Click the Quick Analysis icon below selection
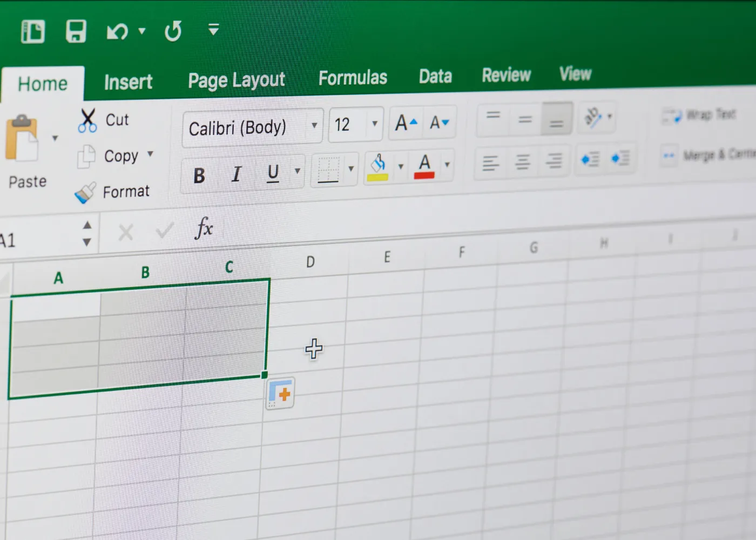The image size is (756, 540). [280, 394]
